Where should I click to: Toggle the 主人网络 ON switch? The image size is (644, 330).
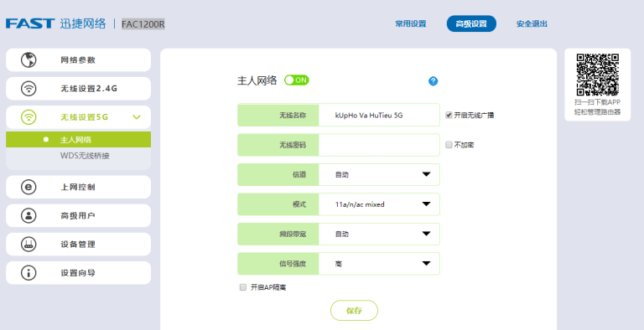(x=297, y=80)
